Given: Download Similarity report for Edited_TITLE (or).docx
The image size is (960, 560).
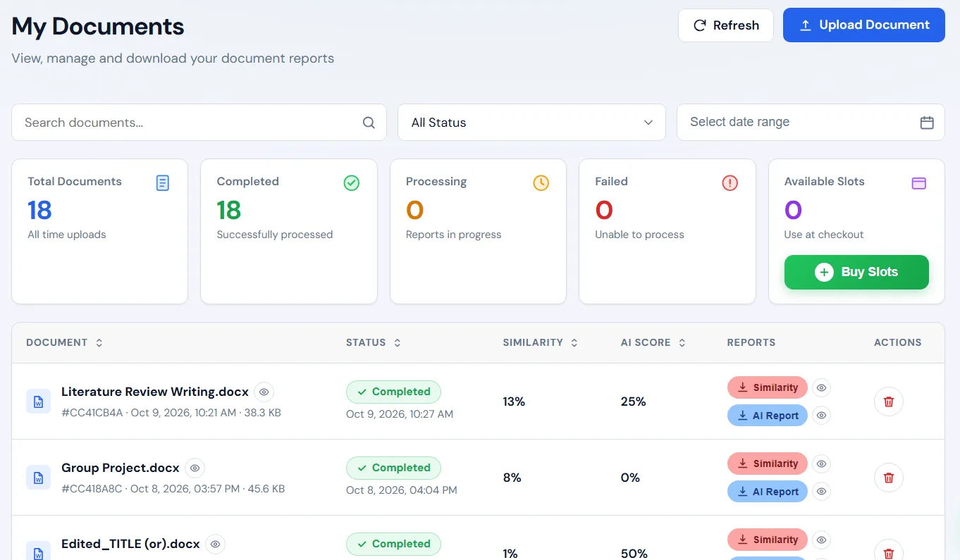Looking at the screenshot, I should point(768,540).
